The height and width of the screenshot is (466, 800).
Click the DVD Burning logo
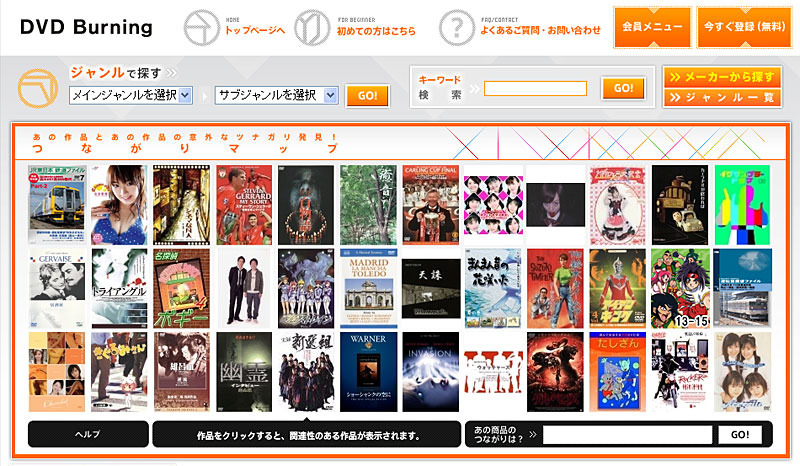coord(86,27)
